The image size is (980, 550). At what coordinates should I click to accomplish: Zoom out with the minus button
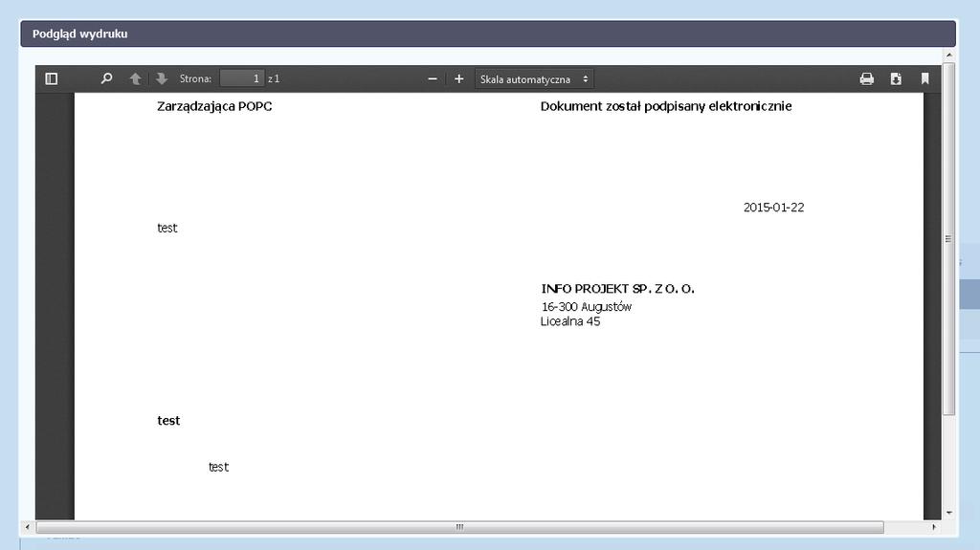coord(432,78)
